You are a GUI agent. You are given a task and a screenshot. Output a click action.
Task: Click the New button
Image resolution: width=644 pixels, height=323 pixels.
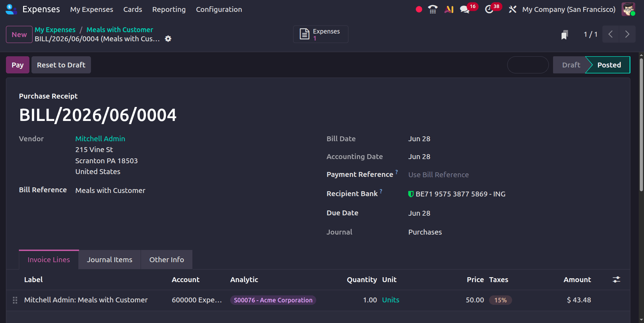point(19,35)
